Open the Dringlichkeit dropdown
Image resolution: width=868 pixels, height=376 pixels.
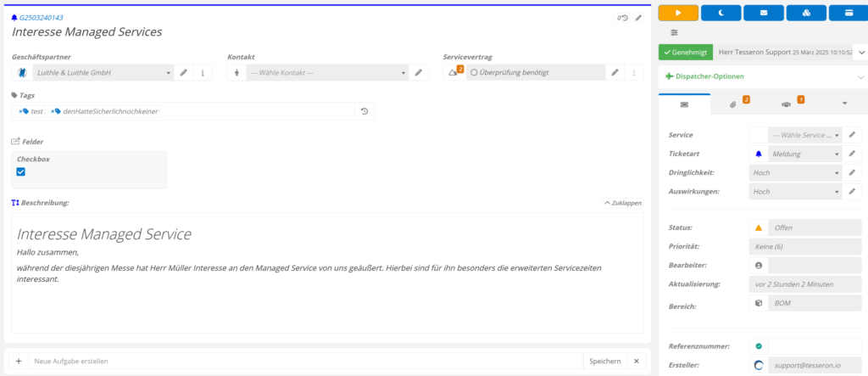pyautogui.click(x=795, y=172)
